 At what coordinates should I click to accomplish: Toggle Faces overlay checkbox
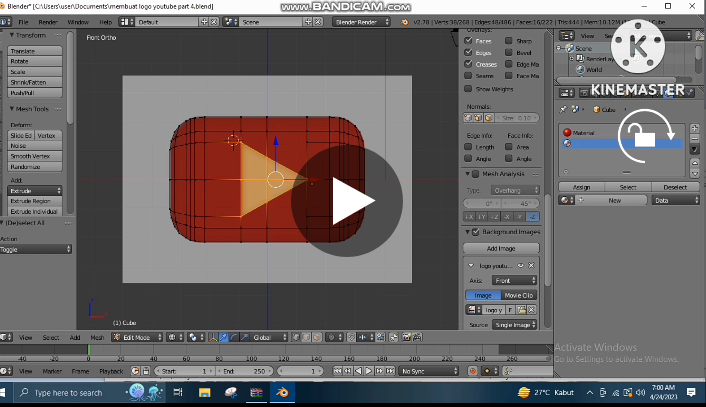point(468,41)
